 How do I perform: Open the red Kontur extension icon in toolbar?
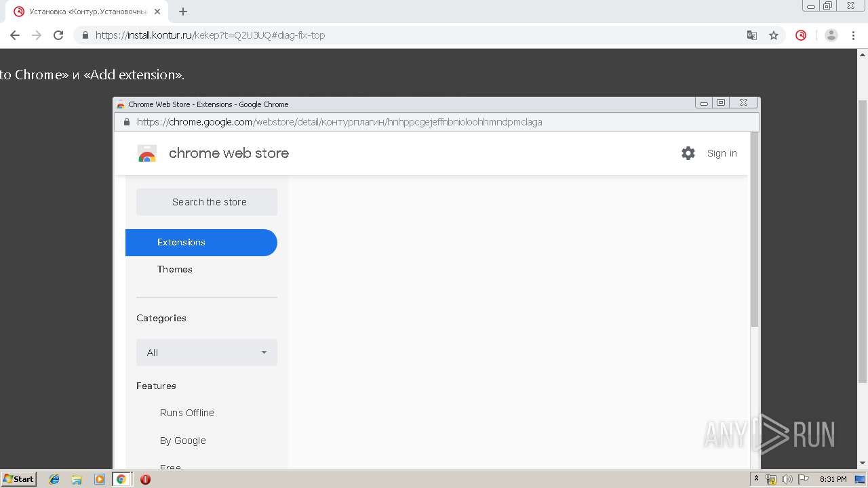click(801, 35)
